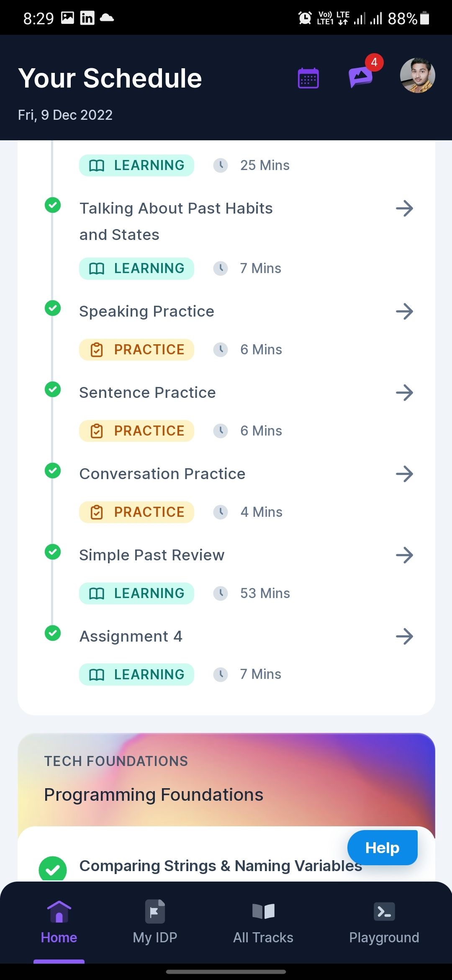Tap the book icon in Assignment 4 LEARNING tag
The width and height of the screenshot is (452, 980).
[97, 675]
